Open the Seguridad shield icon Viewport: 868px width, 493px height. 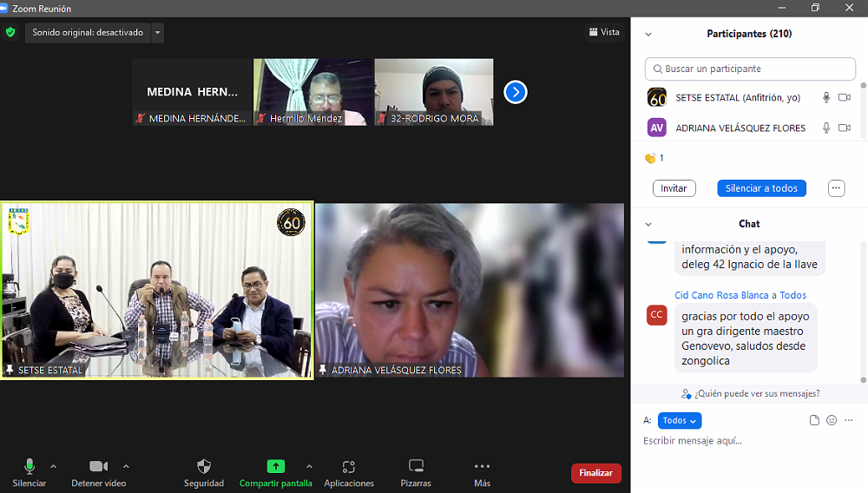(204, 467)
